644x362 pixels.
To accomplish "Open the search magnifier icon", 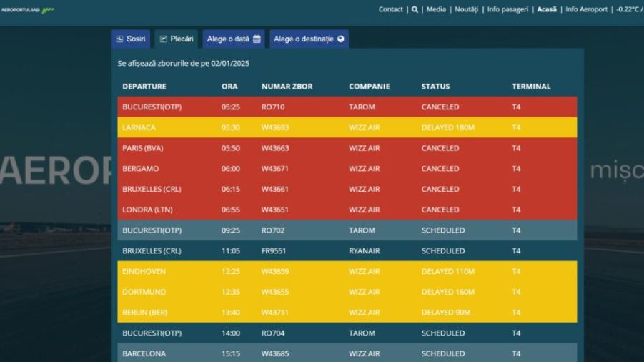I will click(x=415, y=9).
